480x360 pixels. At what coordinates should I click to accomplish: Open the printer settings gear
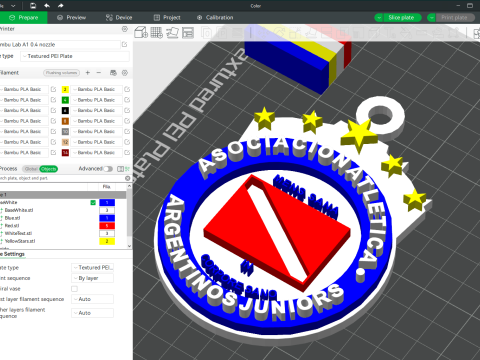(x=125, y=29)
